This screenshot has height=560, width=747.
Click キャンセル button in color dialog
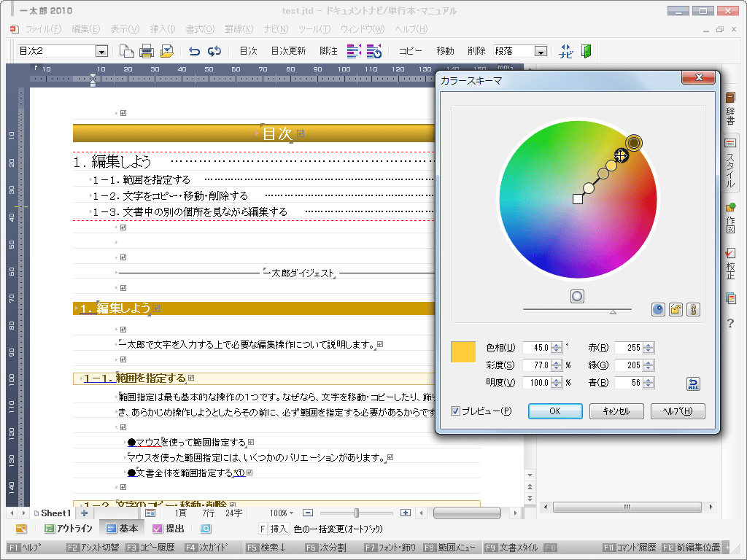pos(616,411)
